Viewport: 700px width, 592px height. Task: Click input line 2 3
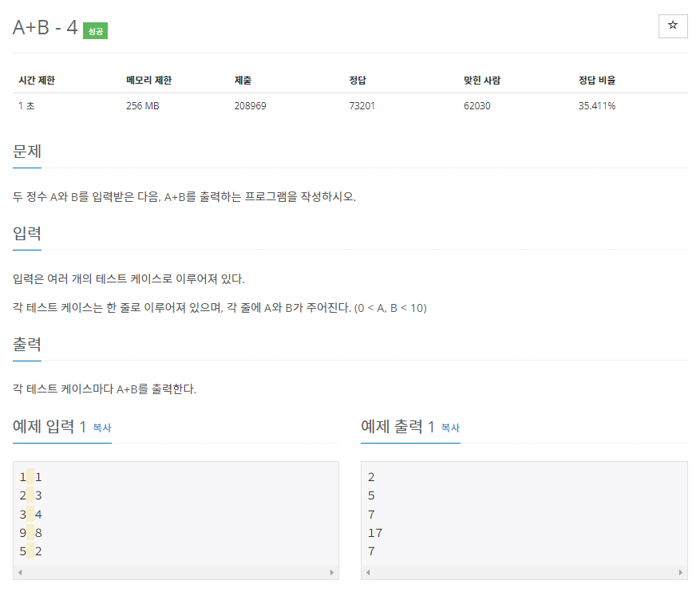[x=30, y=495]
